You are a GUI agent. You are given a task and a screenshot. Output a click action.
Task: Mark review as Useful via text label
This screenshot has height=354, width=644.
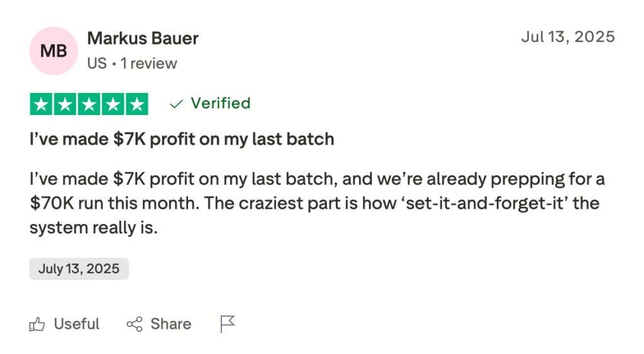pos(77,324)
